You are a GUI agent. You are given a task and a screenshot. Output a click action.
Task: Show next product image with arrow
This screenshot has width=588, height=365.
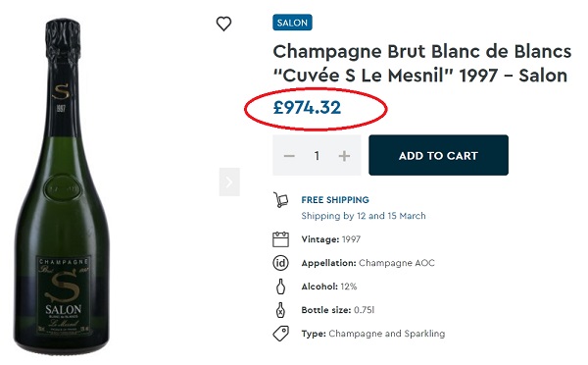click(x=229, y=182)
